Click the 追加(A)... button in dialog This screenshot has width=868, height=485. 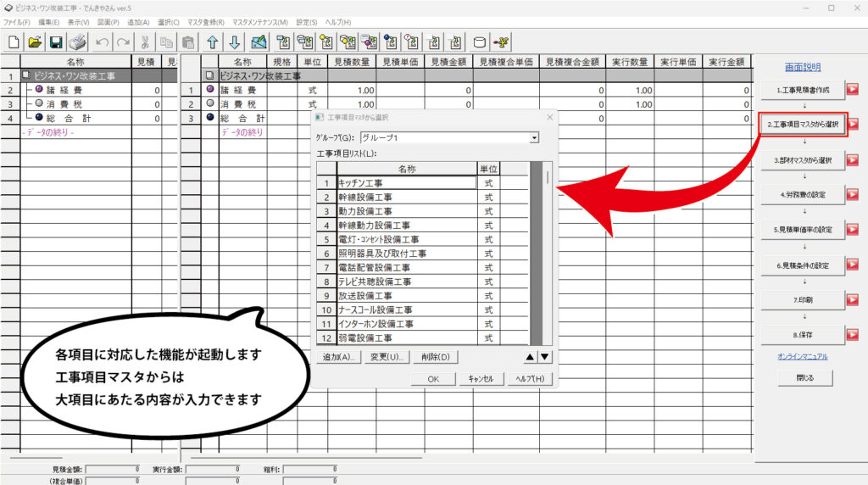coord(339,357)
